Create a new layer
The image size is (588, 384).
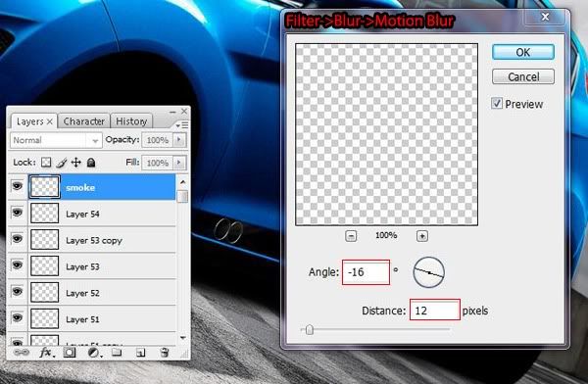[140, 353]
